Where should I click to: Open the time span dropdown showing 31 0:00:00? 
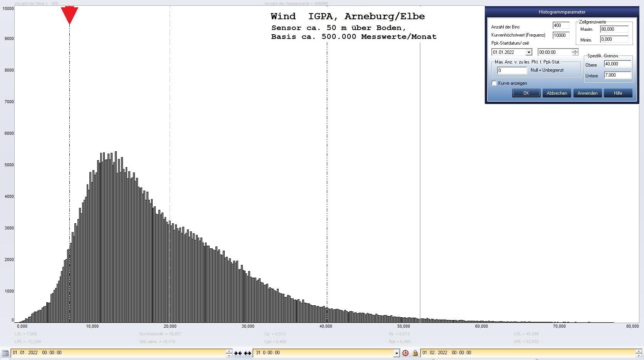396,353
